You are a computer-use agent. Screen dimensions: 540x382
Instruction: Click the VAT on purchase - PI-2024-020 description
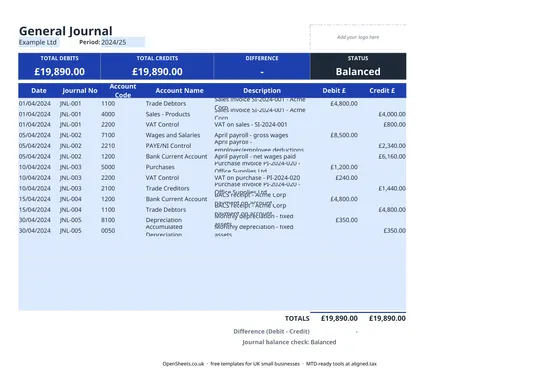257,178
